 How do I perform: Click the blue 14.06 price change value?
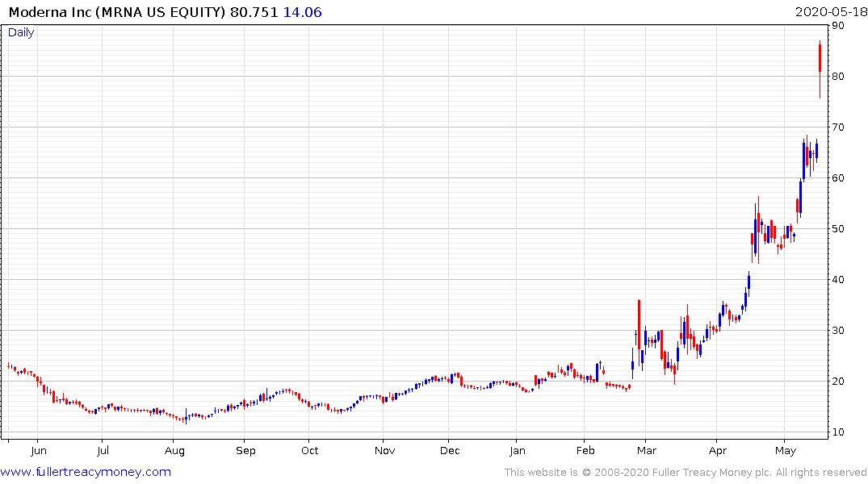[302, 12]
